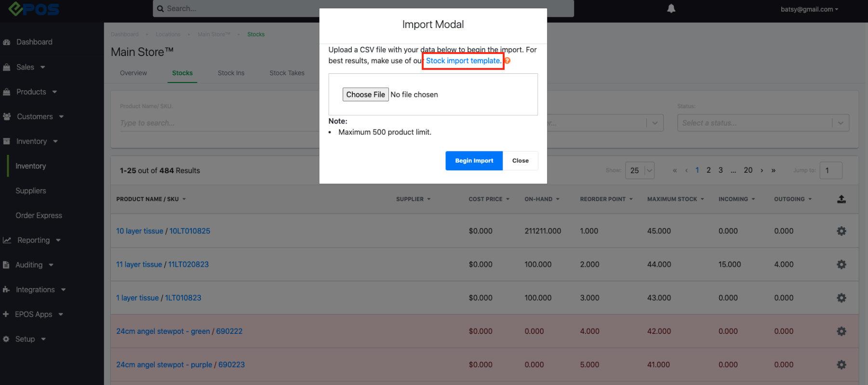Image resolution: width=868 pixels, height=385 pixels.
Task: Open the Stock import template link
Action: pos(463,61)
